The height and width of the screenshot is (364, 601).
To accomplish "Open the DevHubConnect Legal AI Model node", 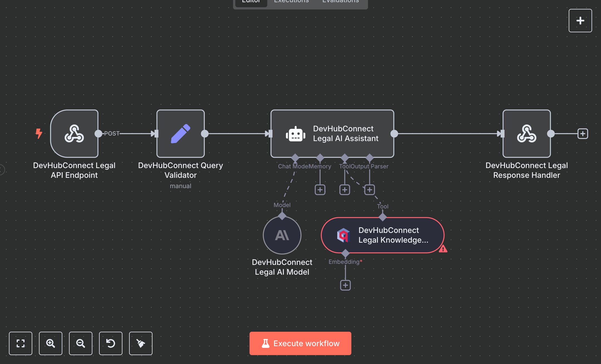I will pos(282,235).
